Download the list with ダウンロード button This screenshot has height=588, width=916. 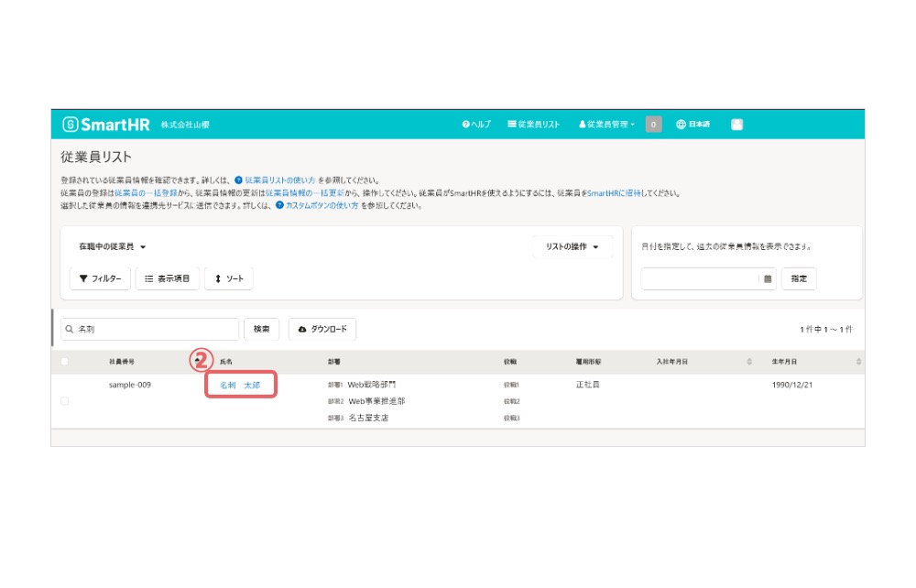(322, 330)
